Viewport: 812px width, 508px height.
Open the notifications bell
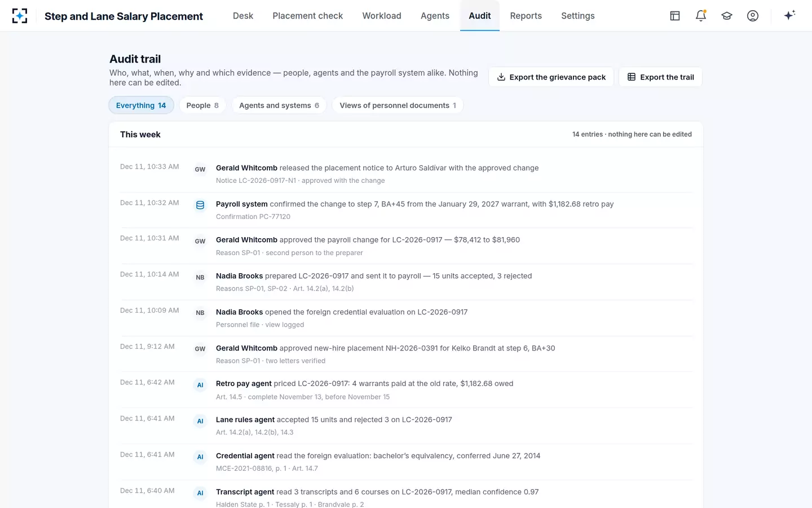point(701,16)
